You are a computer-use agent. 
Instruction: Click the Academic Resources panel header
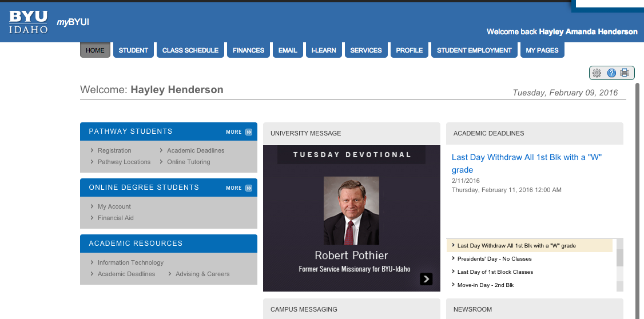click(x=168, y=244)
